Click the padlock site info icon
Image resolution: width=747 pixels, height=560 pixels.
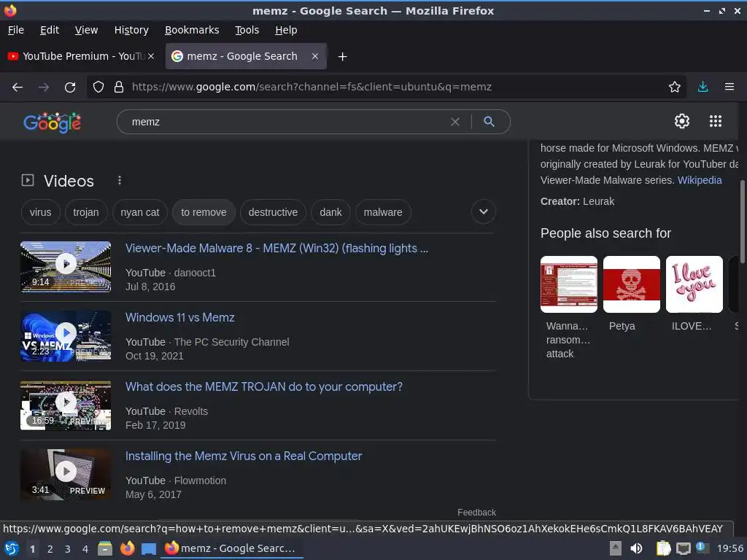pyautogui.click(x=119, y=87)
